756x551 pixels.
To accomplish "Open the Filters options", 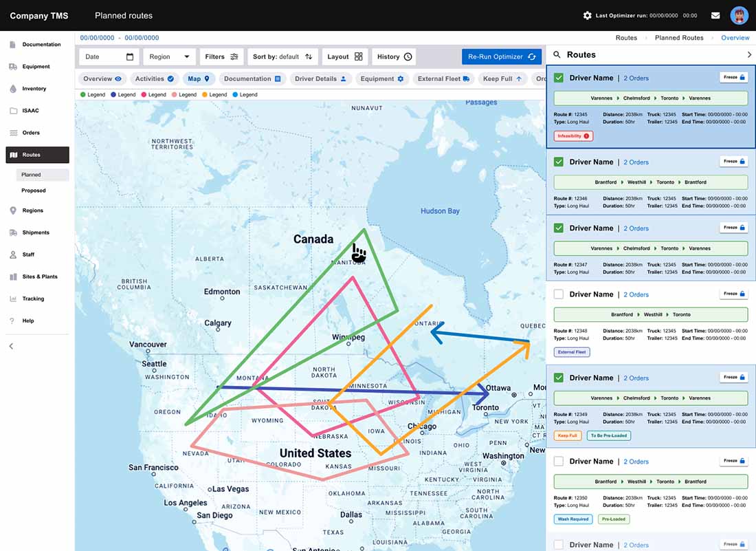I will coord(221,57).
